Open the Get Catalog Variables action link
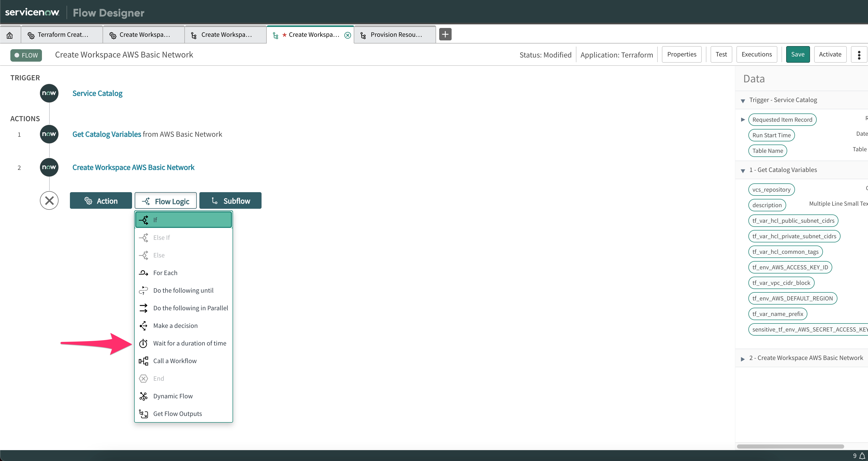This screenshot has height=461, width=868. tap(106, 134)
